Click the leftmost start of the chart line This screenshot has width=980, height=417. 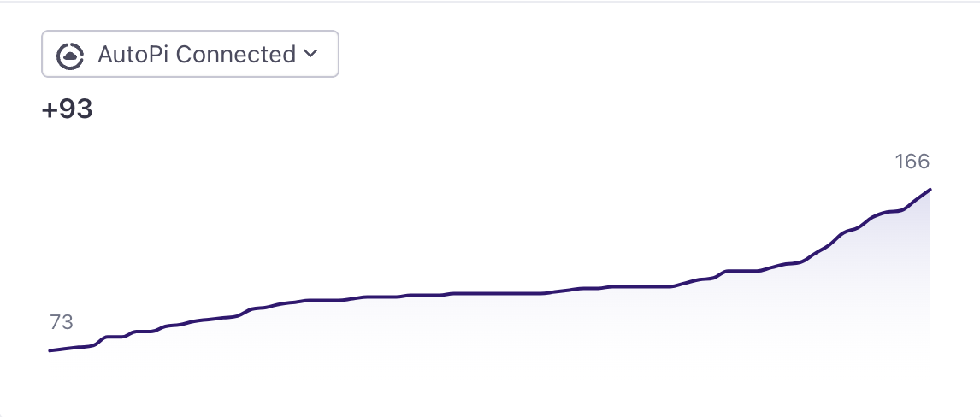point(50,350)
